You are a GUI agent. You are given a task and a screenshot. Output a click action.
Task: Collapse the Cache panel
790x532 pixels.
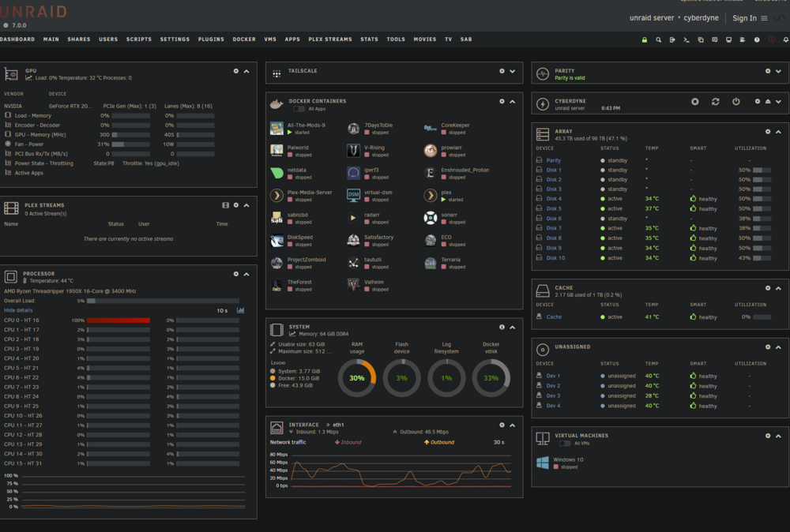point(778,288)
